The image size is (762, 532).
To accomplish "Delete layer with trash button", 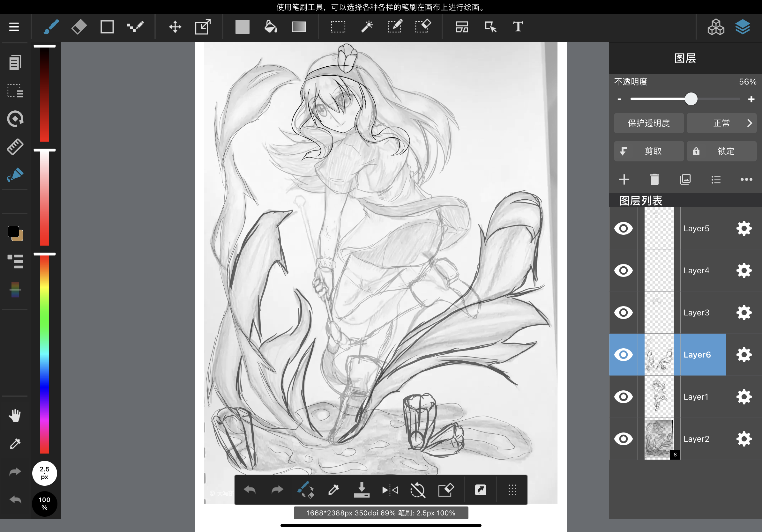I will coord(654,180).
